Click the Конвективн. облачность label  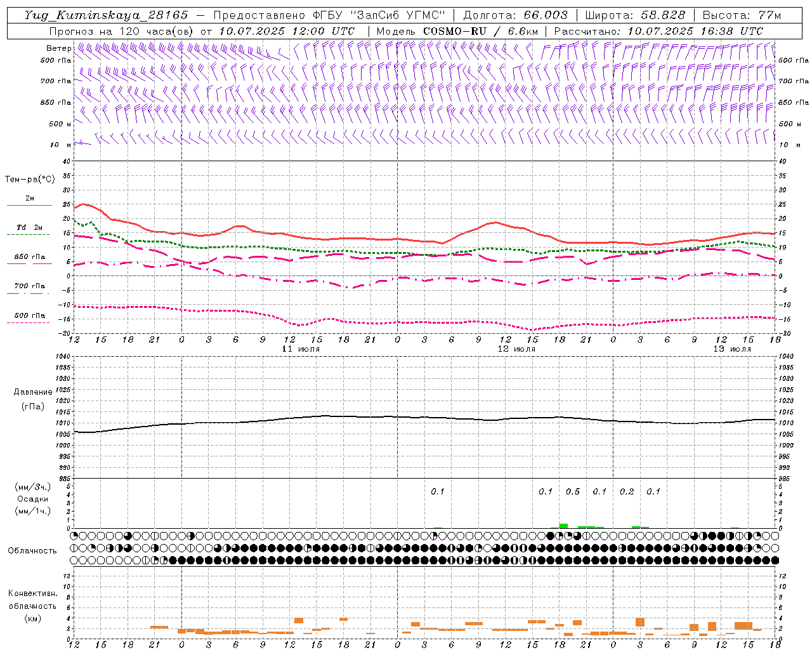32,600
